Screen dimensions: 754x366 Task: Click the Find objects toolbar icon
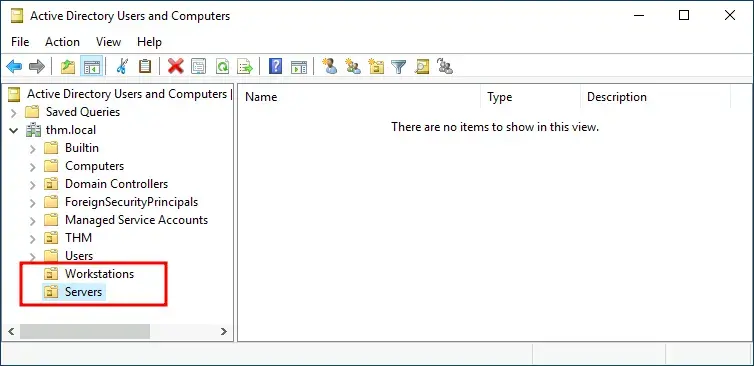[x=422, y=66]
